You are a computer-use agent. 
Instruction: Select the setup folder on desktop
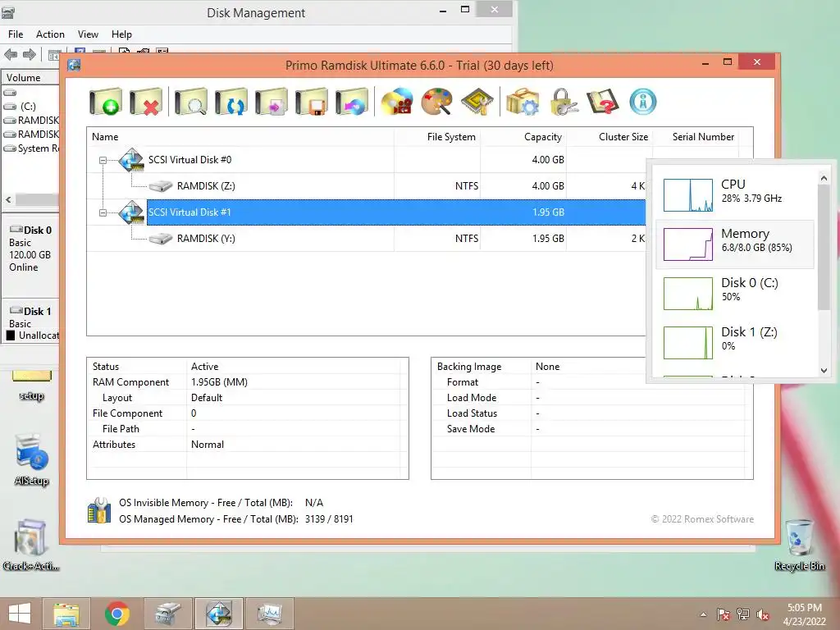(x=32, y=386)
